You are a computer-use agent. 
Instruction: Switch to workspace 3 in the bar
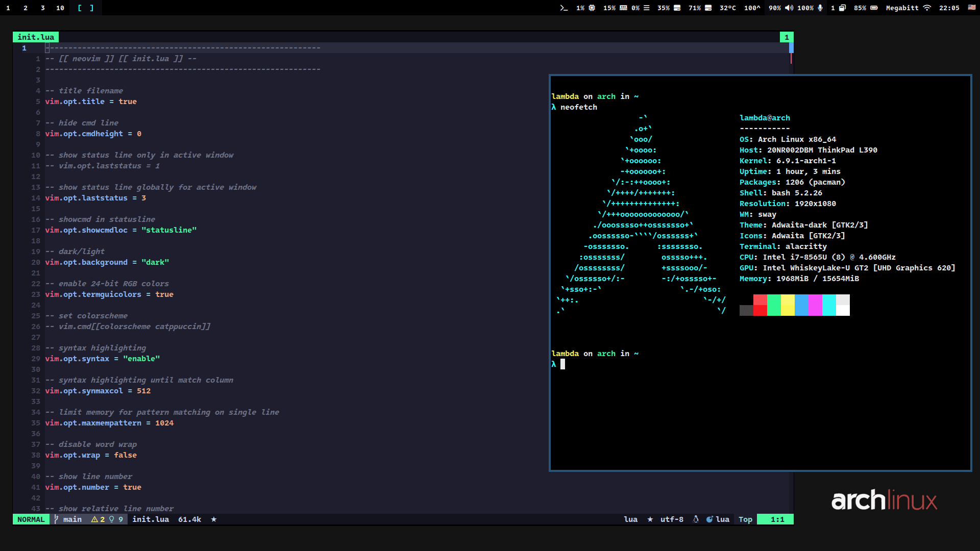coord(43,8)
